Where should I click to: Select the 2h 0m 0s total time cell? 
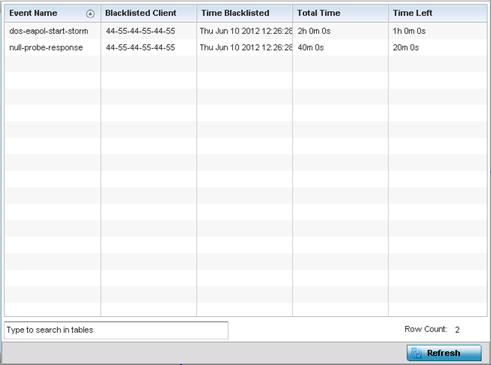(314, 31)
